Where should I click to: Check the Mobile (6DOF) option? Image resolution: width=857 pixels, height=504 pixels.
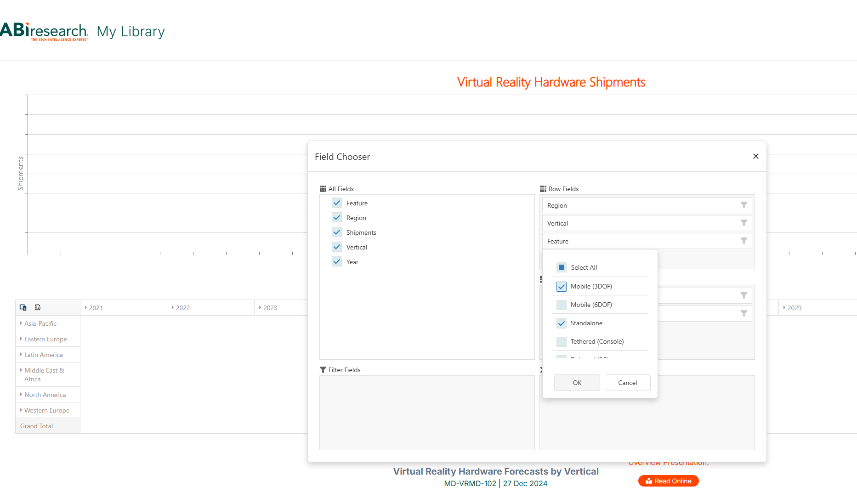(562, 305)
